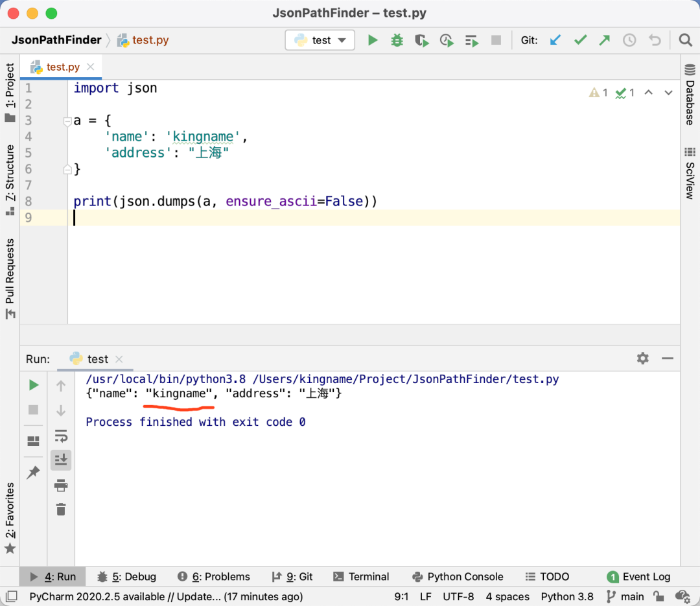Screen dimensions: 700x606
Task: Click the stop button in the toolbar
Action: (x=496, y=40)
